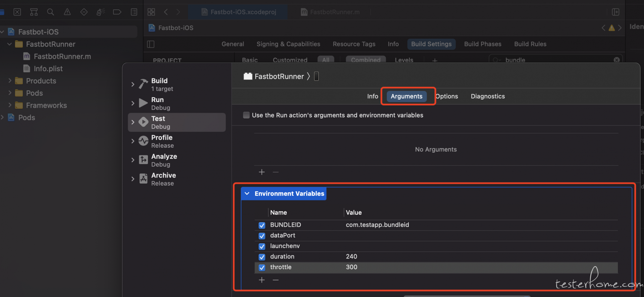Remove environment variable with minus button
Screen dimensions: 644x297
point(276,280)
